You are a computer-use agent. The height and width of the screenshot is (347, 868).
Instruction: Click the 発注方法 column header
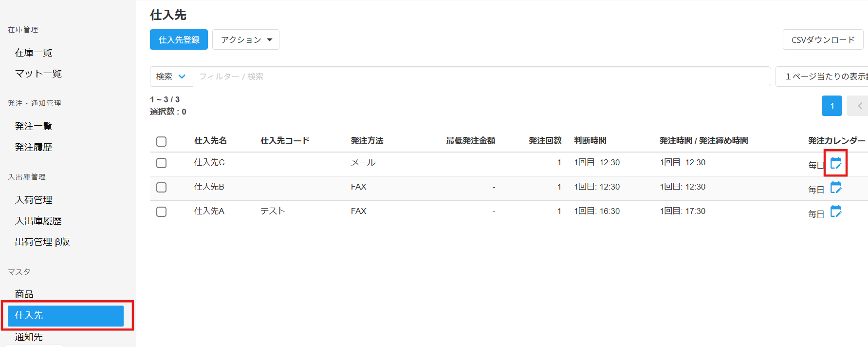(367, 141)
